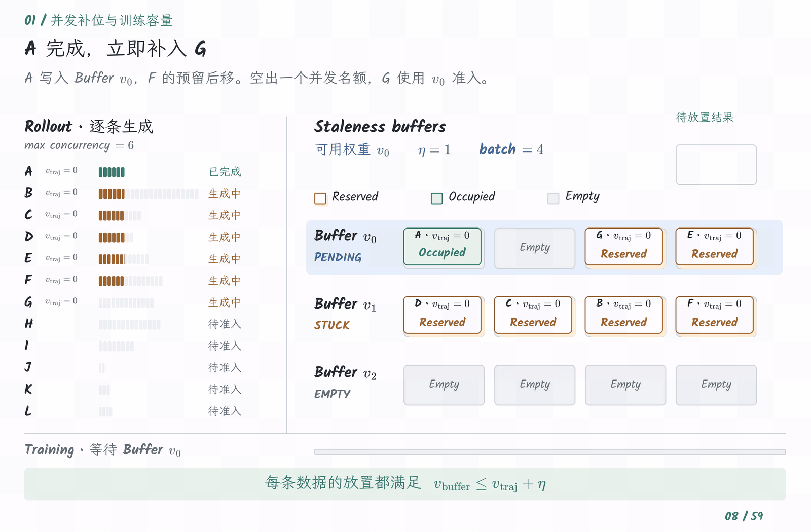
Task: Click the 生成中 status of row D
Action: point(225,237)
